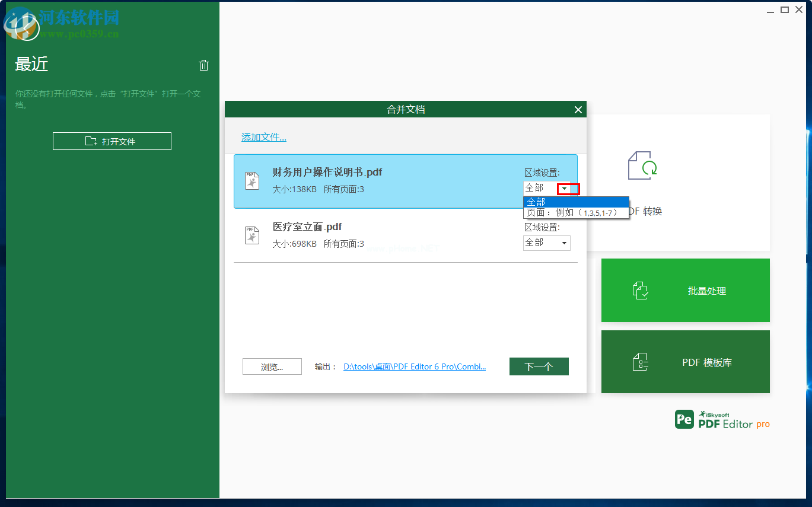Open region dropdown for 财务用户操作说明书.pdf
The width and height of the screenshot is (812, 507).
(564, 189)
